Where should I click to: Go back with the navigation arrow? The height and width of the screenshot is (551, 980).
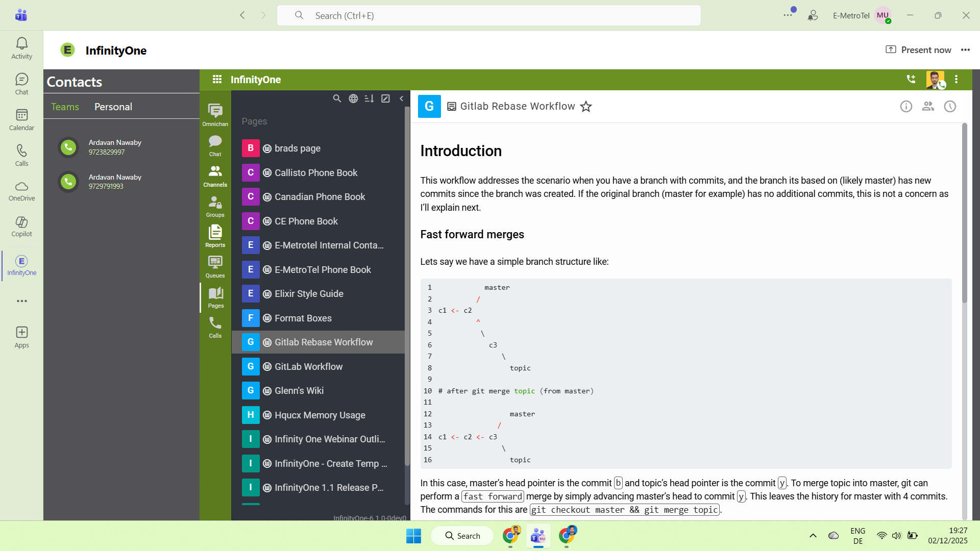click(242, 15)
